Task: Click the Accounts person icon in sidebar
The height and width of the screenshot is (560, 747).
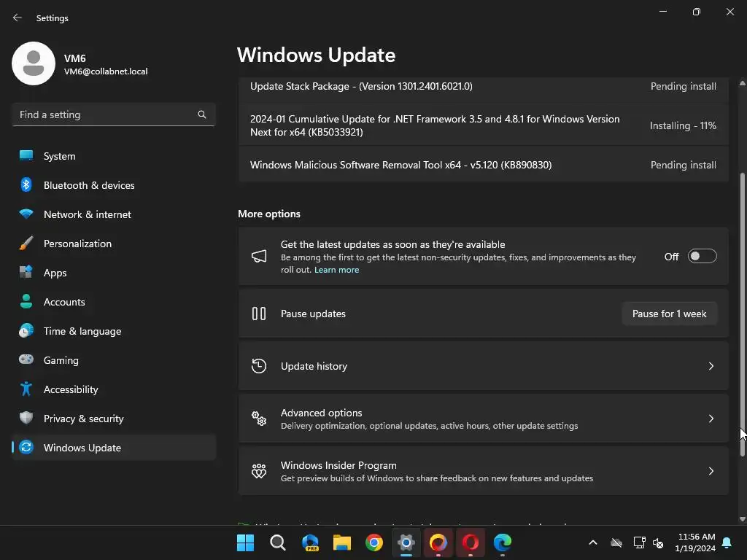Action: [26, 301]
